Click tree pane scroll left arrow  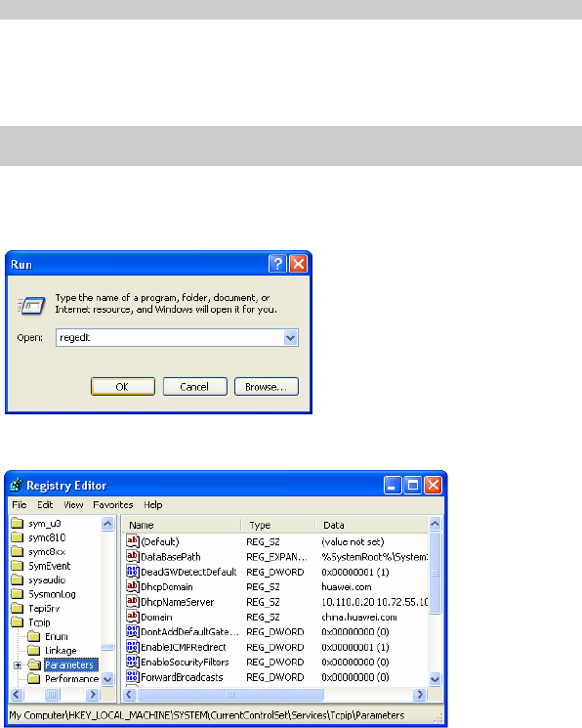click(x=18, y=695)
